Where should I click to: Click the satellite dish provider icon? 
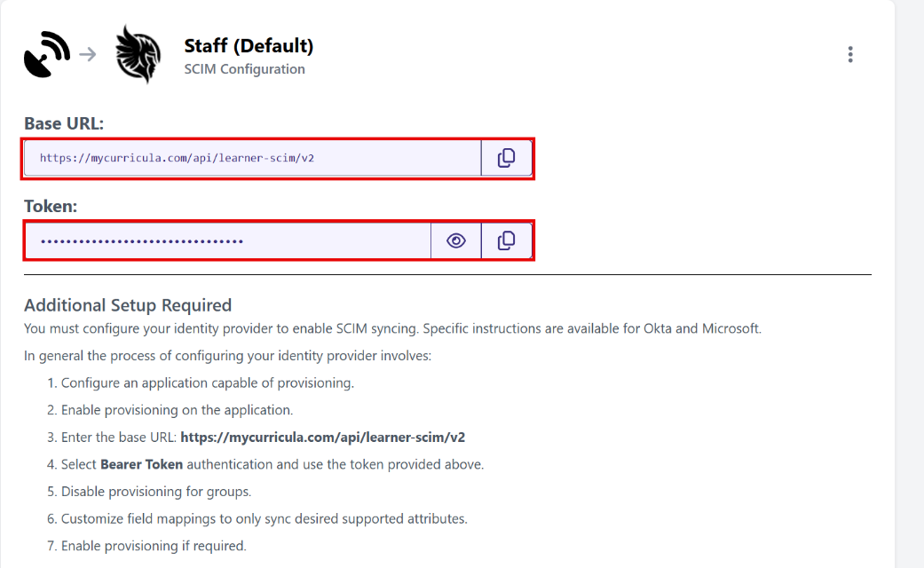pyautogui.click(x=45, y=53)
